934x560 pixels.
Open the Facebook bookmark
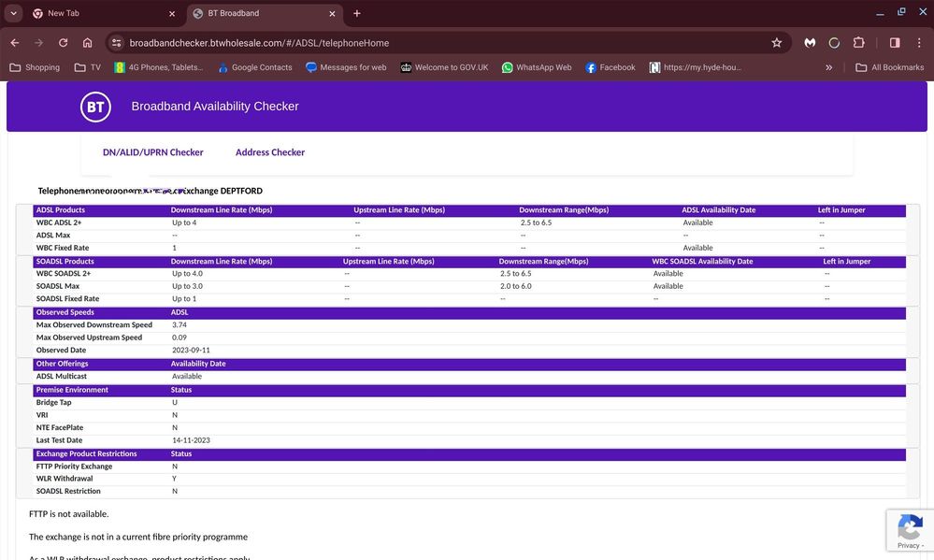(x=611, y=67)
